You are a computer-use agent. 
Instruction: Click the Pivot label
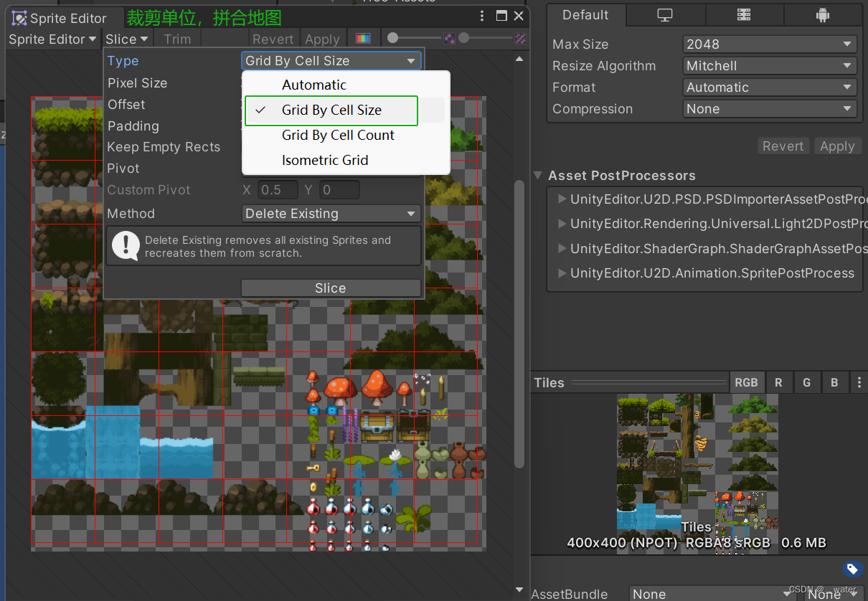tap(123, 168)
